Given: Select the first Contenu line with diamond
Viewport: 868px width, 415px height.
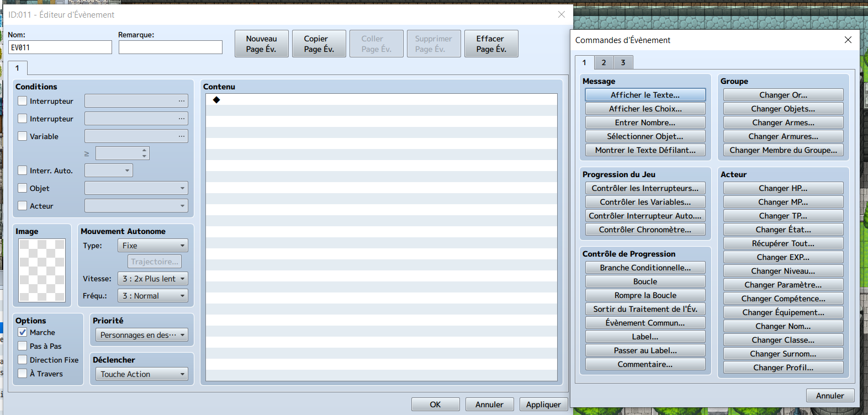Looking at the screenshot, I should point(382,99).
